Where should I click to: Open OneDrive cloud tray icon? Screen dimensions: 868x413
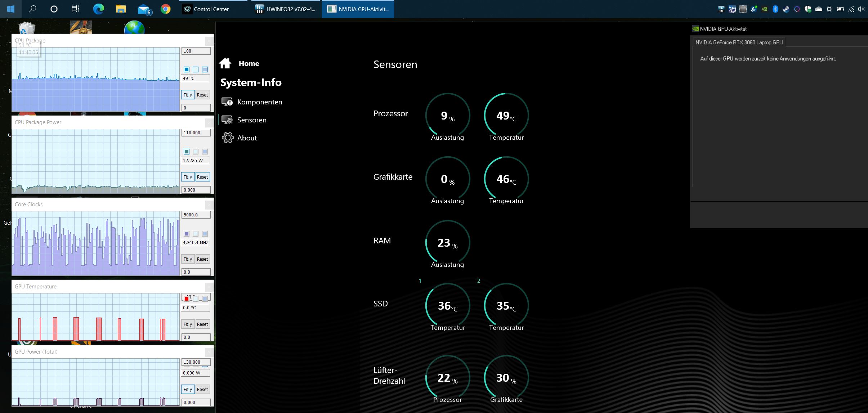[818, 9]
